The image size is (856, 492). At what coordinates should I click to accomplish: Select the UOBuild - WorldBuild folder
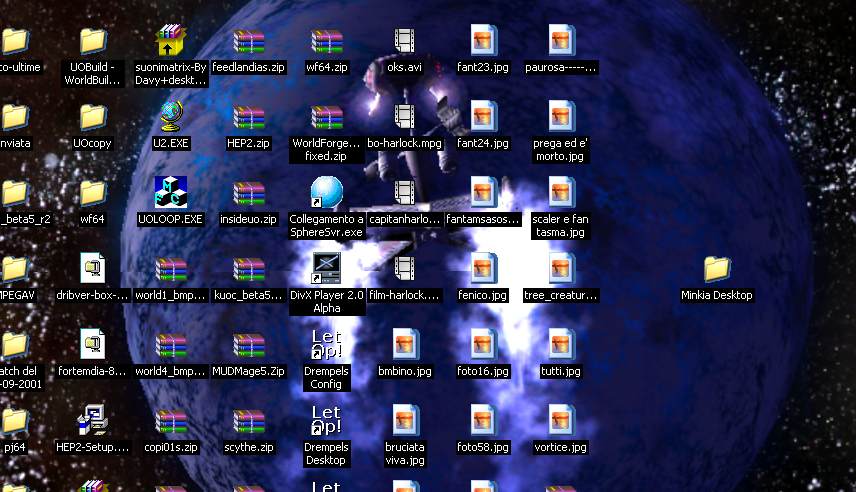93,41
